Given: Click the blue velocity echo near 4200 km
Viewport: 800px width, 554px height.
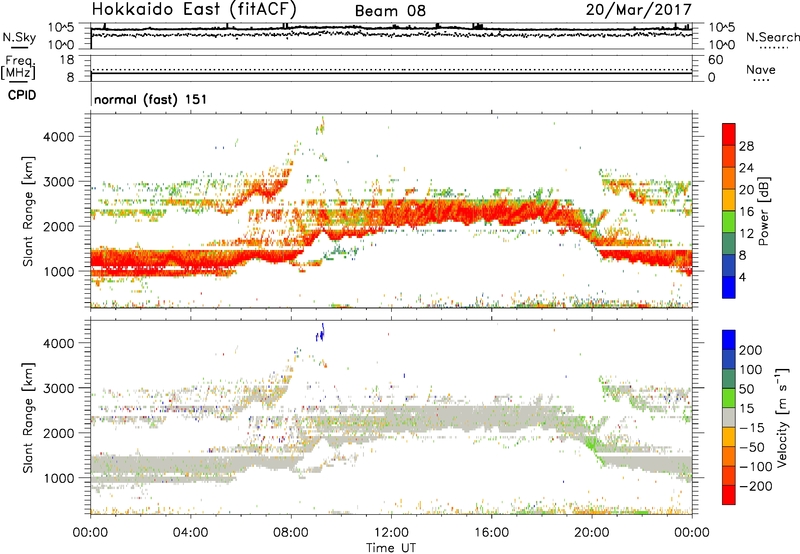Looking at the screenshot, I should 320,333.
